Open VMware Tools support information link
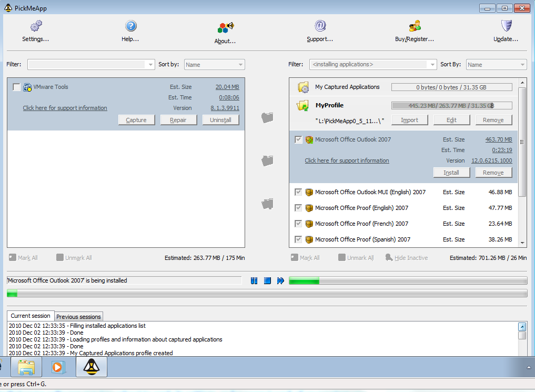 coord(65,108)
